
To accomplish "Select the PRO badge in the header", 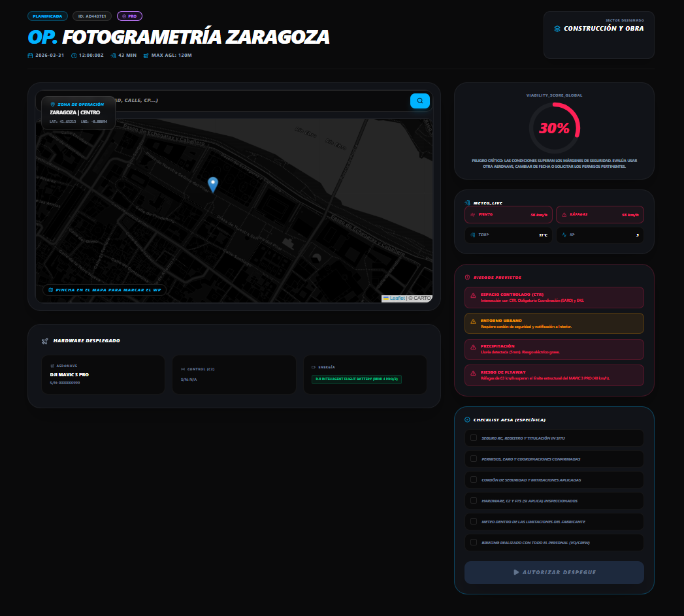I will click(129, 16).
